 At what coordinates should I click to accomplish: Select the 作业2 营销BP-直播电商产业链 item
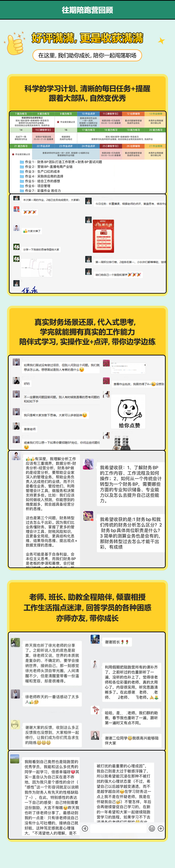coord(46,167)
